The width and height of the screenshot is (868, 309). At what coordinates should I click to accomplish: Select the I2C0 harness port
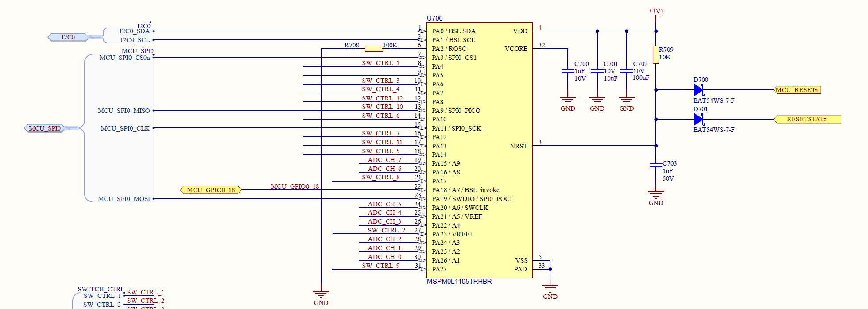pos(68,37)
